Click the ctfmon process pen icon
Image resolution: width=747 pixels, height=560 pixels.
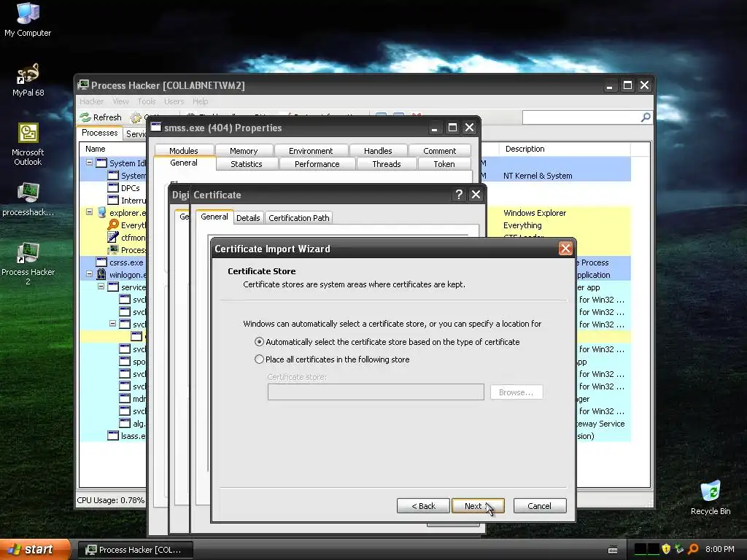click(x=113, y=237)
